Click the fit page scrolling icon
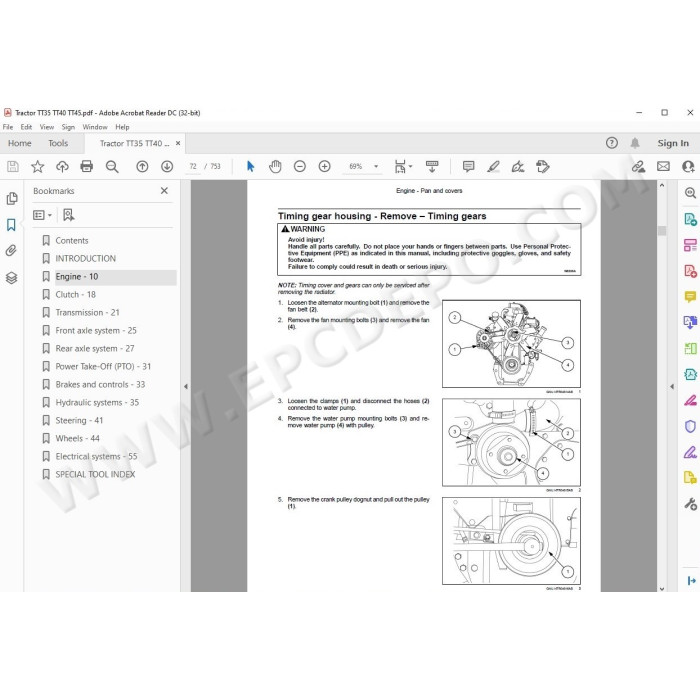Screen dimensions: 700x700 pos(400,167)
